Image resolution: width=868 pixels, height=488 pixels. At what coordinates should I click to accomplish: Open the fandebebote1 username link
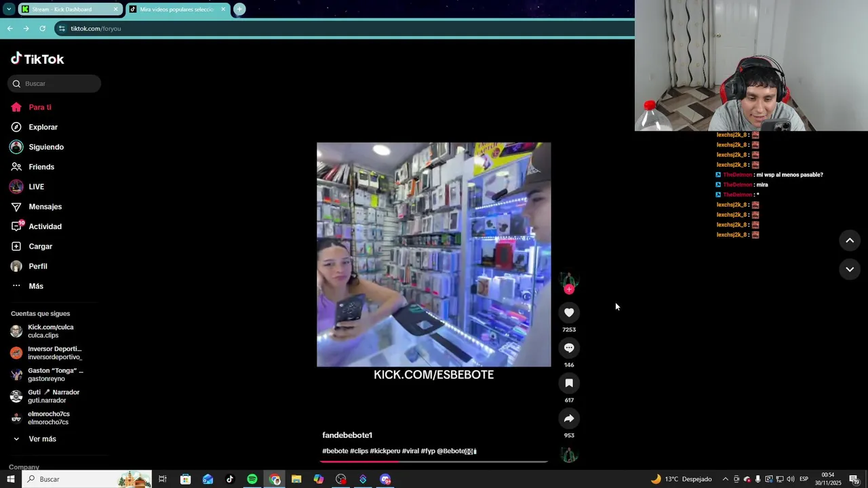tap(347, 435)
